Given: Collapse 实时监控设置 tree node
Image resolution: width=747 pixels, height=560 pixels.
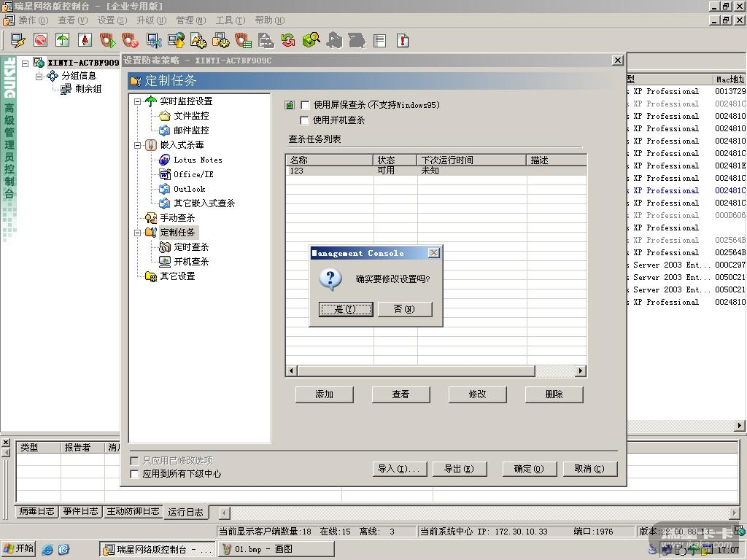Looking at the screenshot, I should pyautogui.click(x=138, y=101).
